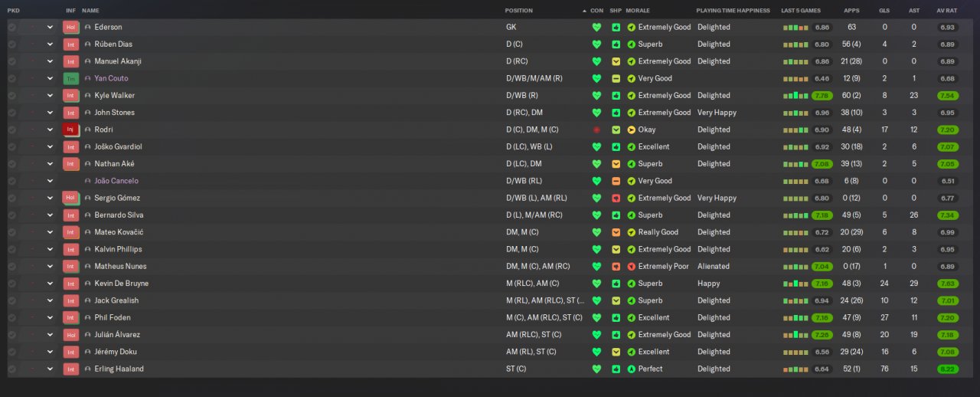Expand dropdown arrow in Kalvin Phillips's row
The height and width of the screenshot is (397, 980).
click(x=51, y=249)
